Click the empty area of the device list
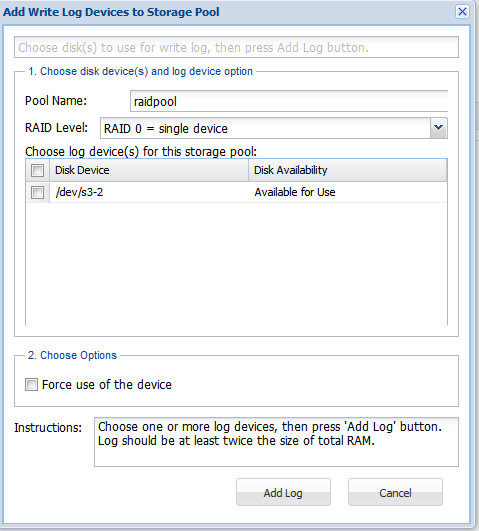 236,263
